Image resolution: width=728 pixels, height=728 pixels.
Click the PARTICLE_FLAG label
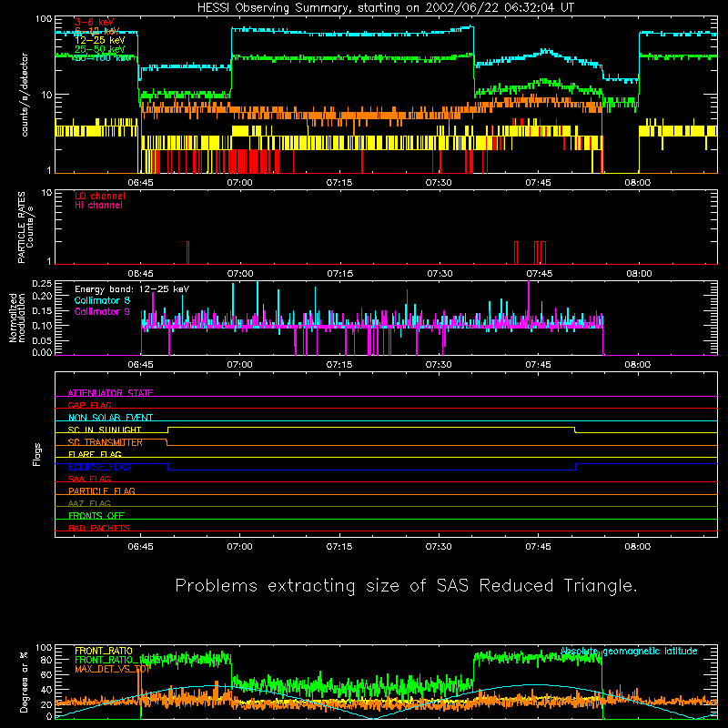point(102,490)
